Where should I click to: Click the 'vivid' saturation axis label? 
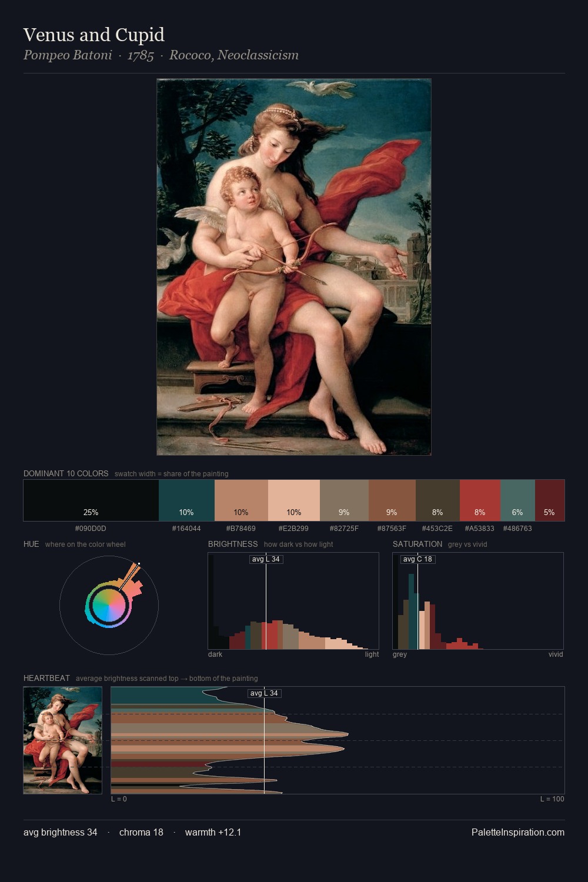tap(556, 654)
